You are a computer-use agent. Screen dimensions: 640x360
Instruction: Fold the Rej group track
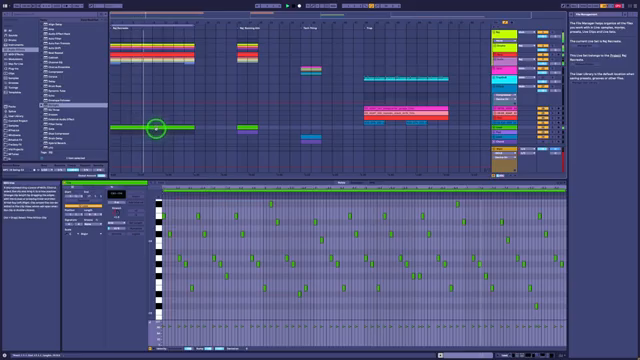494,32
